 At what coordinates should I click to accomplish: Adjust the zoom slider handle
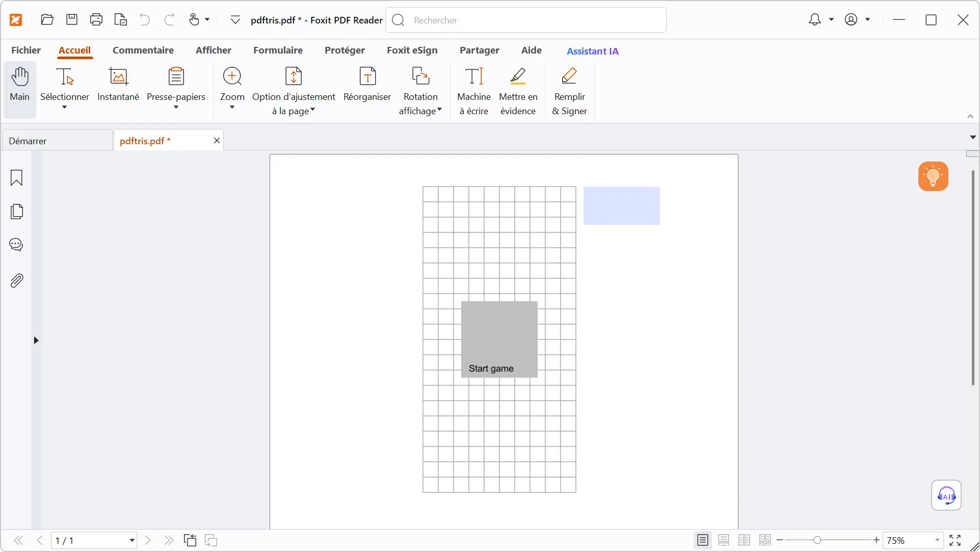(x=817, y=540)
